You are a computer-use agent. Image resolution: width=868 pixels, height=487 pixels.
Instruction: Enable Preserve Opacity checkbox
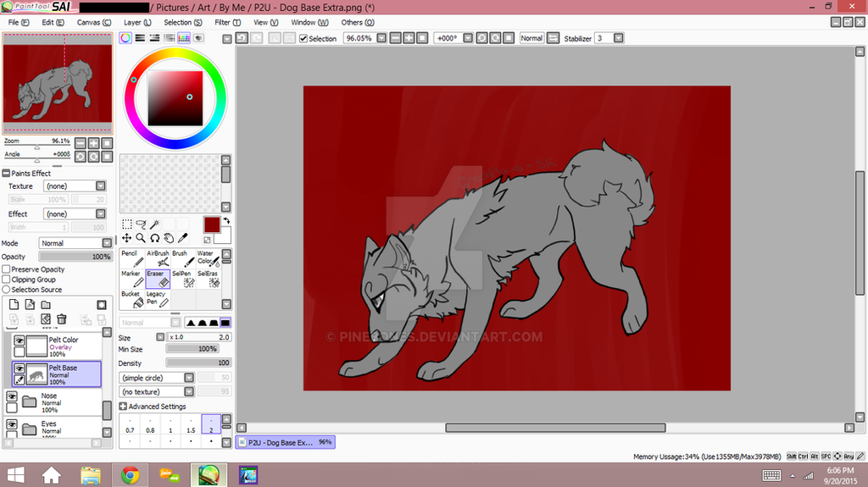(x=6, y=269)
